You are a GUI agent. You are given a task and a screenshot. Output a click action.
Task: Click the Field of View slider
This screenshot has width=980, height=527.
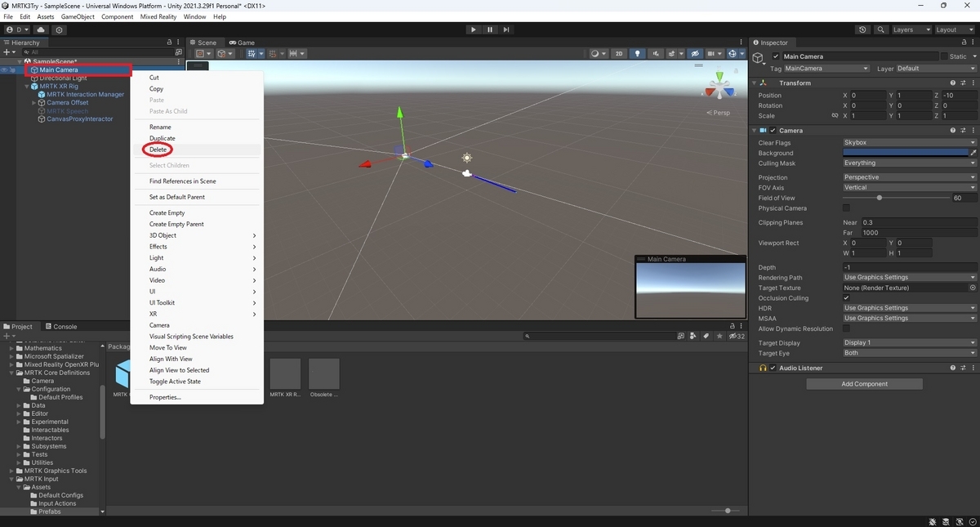897,198
